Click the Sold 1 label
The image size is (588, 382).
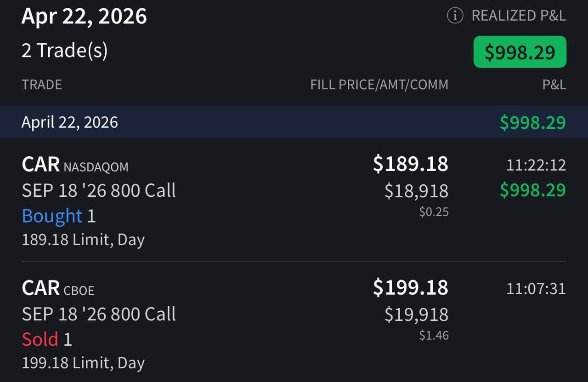click(47, 339)
